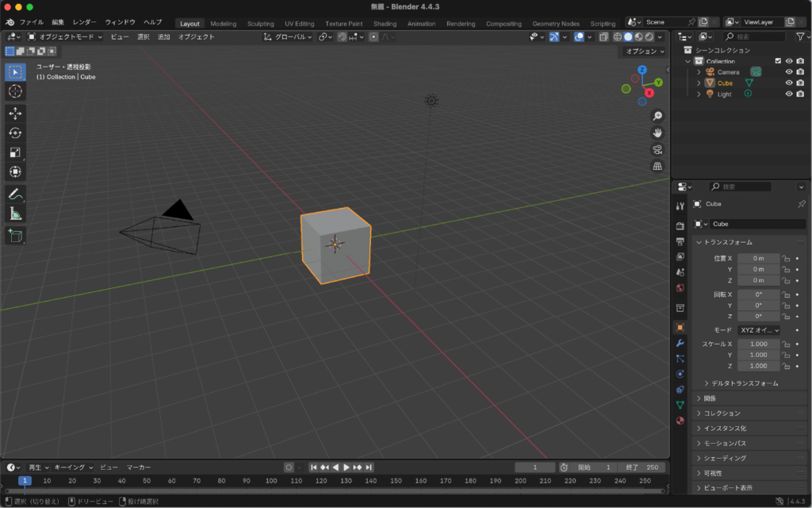This screenshot has width=812, height=508.
Task: Open the Scene properties tab
Action: point(680,272)
